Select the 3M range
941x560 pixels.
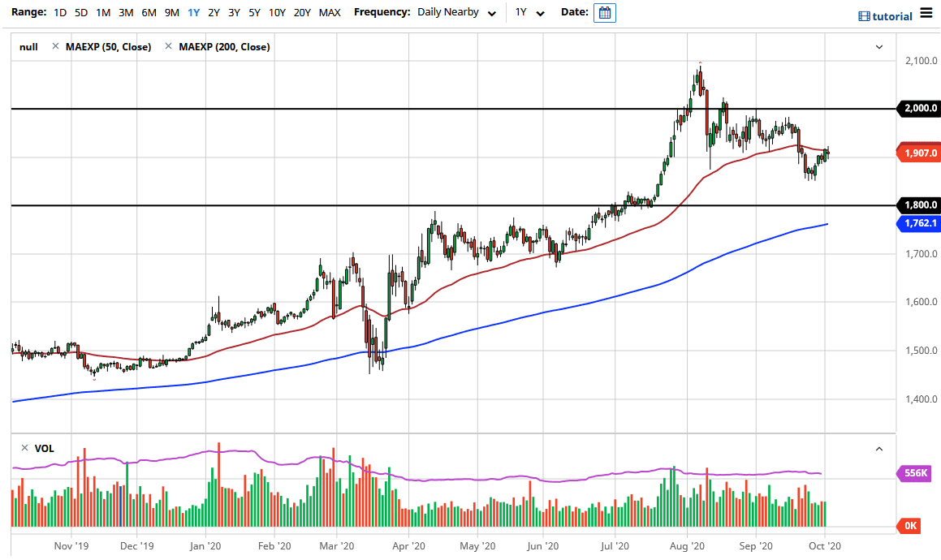[126, 13]
